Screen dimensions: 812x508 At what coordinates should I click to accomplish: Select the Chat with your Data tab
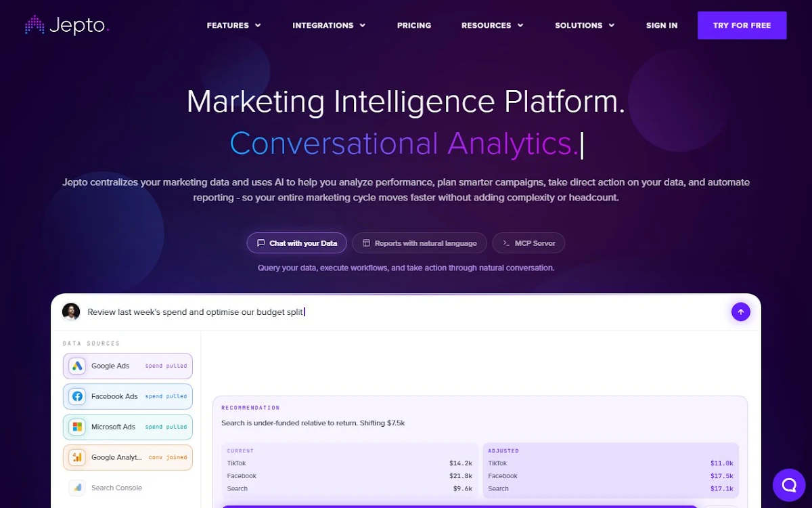[x=297, y=243]
